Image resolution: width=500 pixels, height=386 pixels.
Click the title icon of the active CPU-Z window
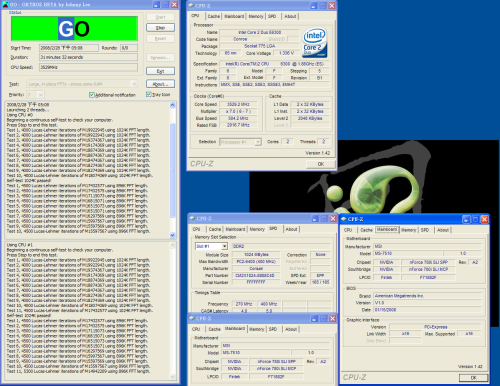point(344,219)
